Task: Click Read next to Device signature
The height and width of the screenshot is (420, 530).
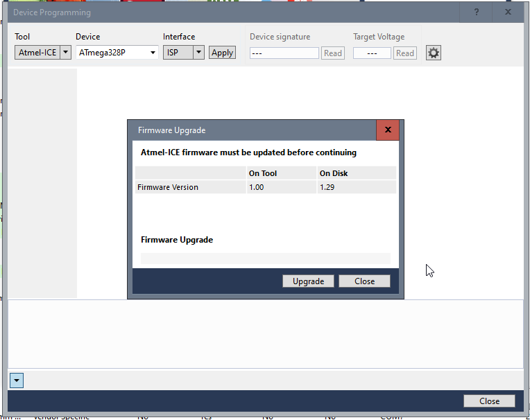Action: 333,53
